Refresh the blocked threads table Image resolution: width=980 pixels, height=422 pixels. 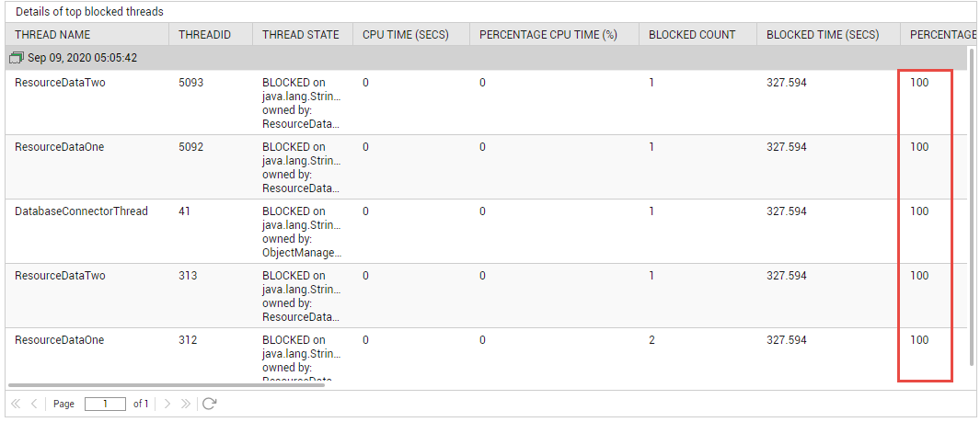pyautogui.click(x=210, y=404)
